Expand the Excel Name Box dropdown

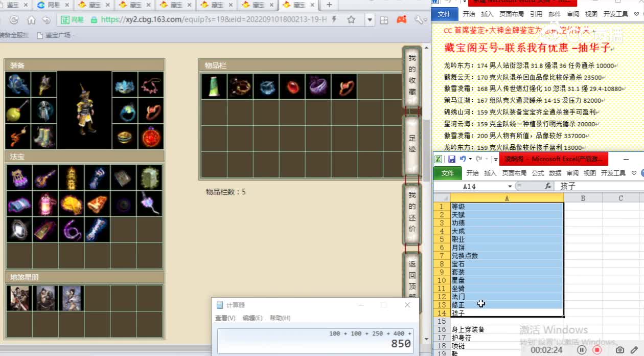(x=510, y=186)
